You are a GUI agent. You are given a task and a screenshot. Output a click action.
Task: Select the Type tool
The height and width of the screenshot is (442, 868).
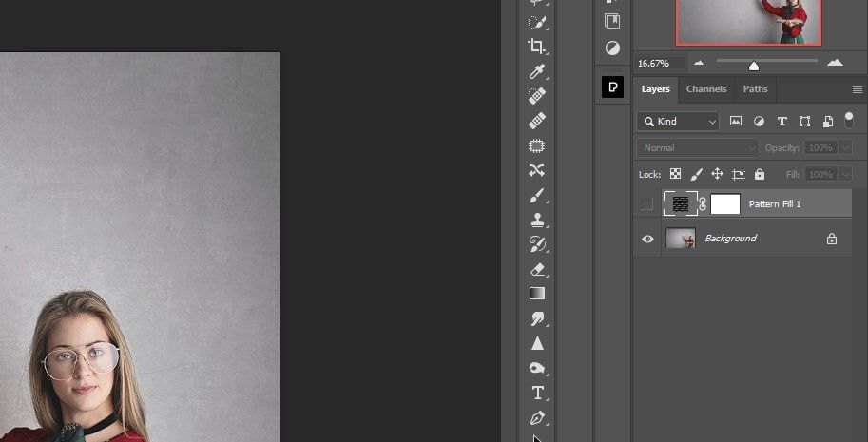pos(537,393)
